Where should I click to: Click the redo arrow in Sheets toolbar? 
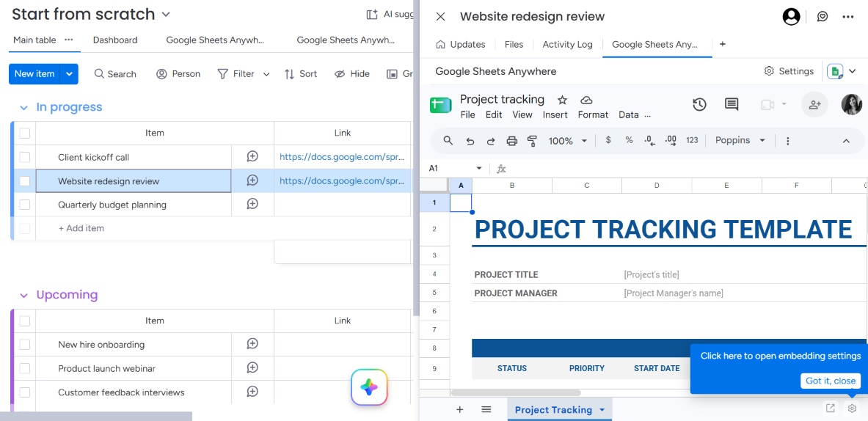[x=490, y=141]
